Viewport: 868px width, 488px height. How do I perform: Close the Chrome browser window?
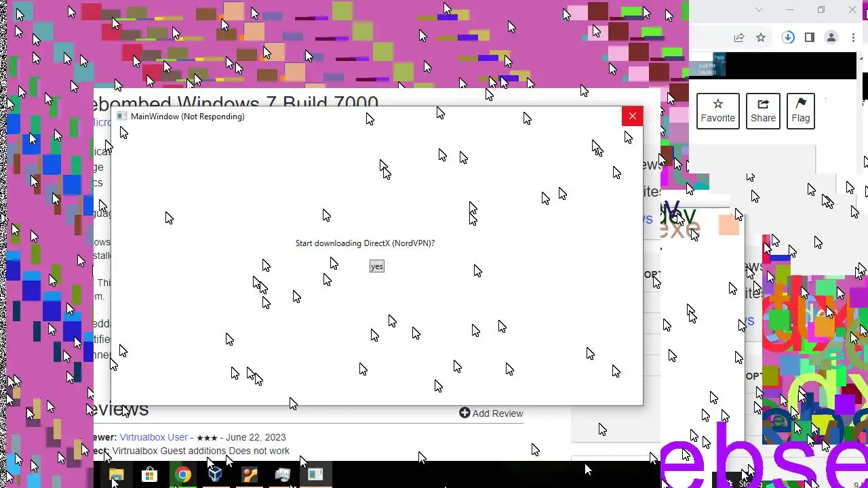click(852, 9)
